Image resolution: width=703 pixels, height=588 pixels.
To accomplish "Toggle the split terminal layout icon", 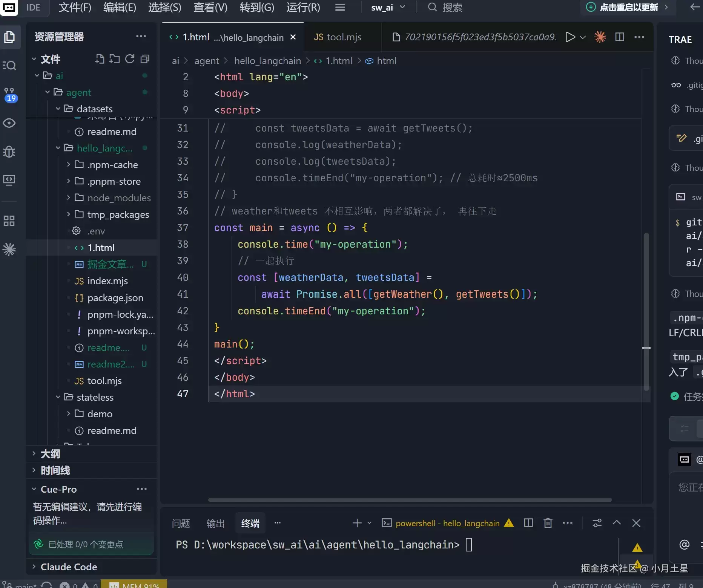I will coord(528,523).
